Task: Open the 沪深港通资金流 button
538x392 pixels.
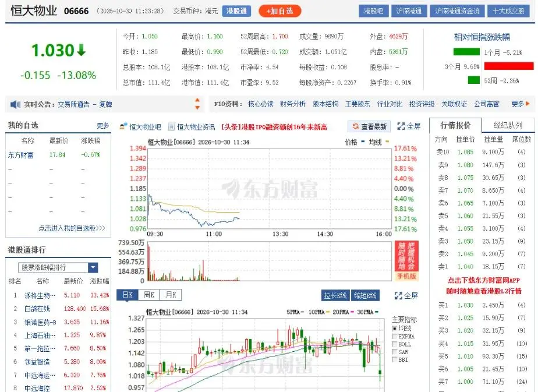Action: (x=458, y=11)
